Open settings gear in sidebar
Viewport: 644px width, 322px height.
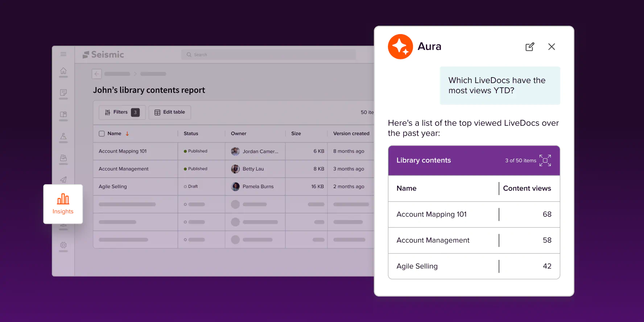point(63,245)
